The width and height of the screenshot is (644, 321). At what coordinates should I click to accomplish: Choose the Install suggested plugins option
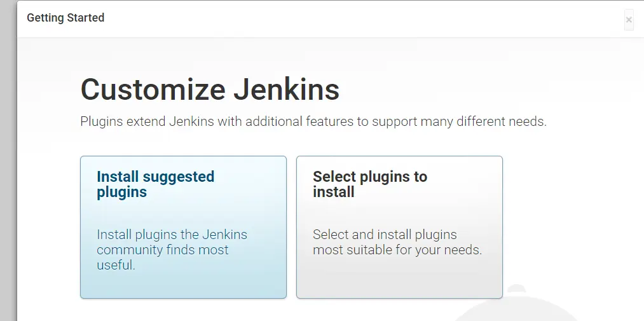pyautogui.click(x=183, y=227)
